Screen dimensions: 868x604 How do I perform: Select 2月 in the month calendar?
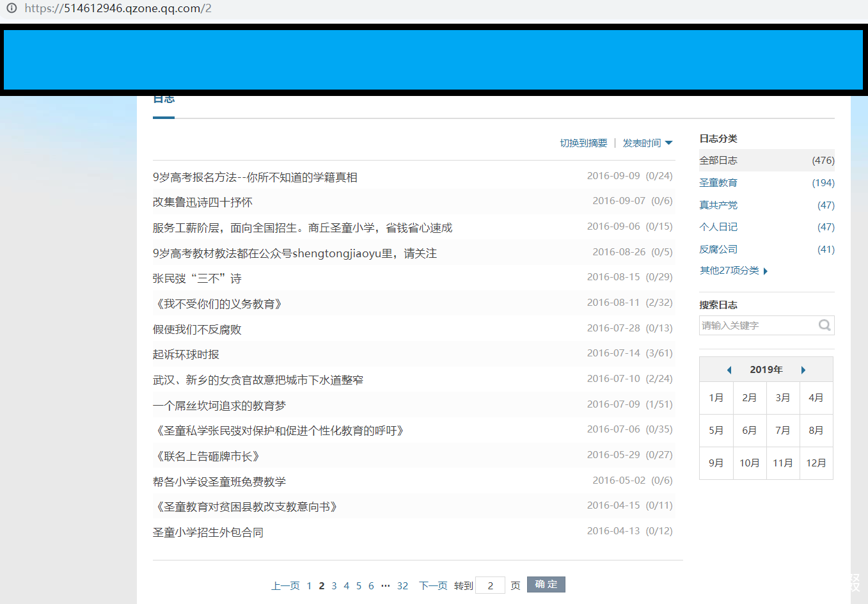pos(750,398)
